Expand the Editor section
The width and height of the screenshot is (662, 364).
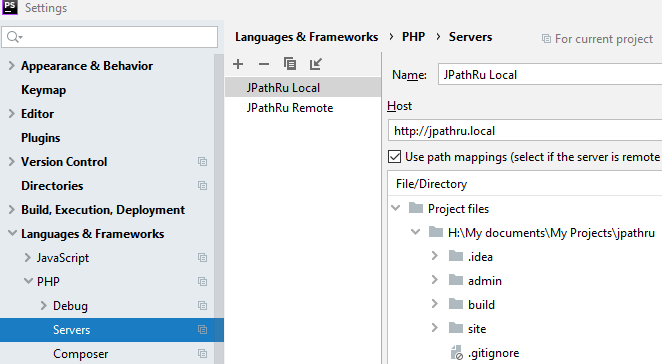(x=11, y=114)
